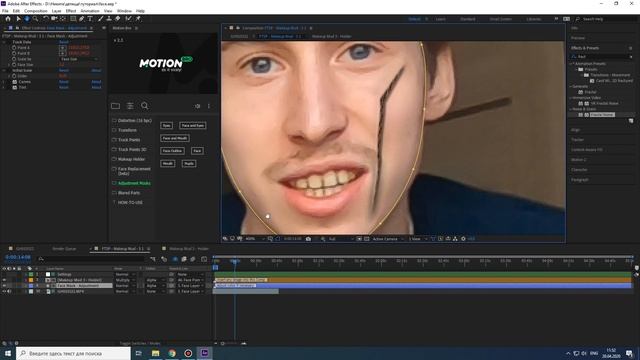The height and width of the screenshot is (360, 640).
Task: Open Active Camera view dropdown
Action: pyautogui.click(x=388, y=239)
